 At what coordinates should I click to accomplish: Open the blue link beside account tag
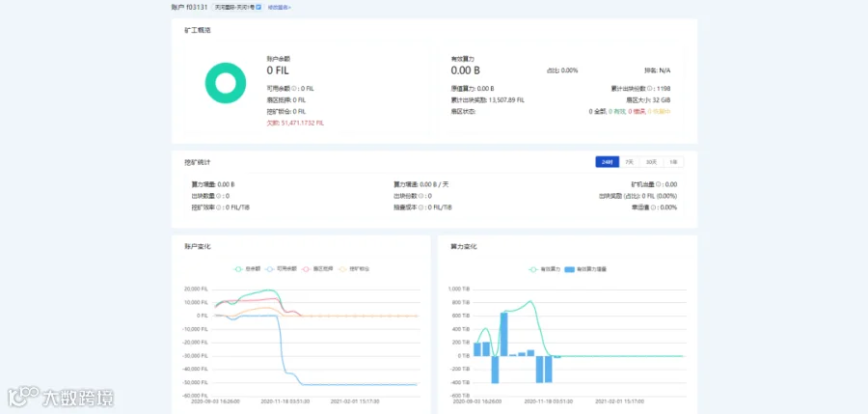click(x=279, y=7)
